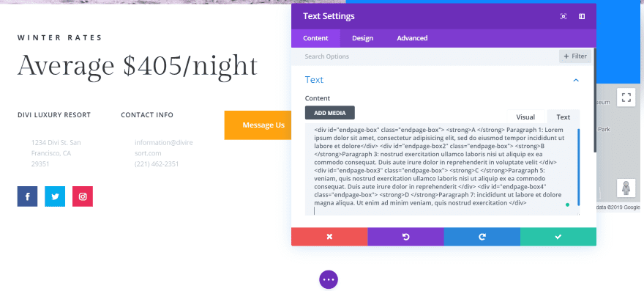Click the Add Media button
This screenshot has width=644, height=291.
coord(330,113)
